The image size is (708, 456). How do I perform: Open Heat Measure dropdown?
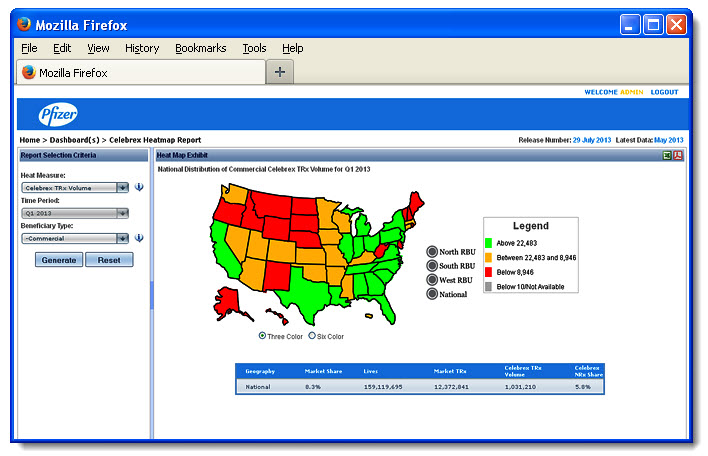tap(75, 188)
